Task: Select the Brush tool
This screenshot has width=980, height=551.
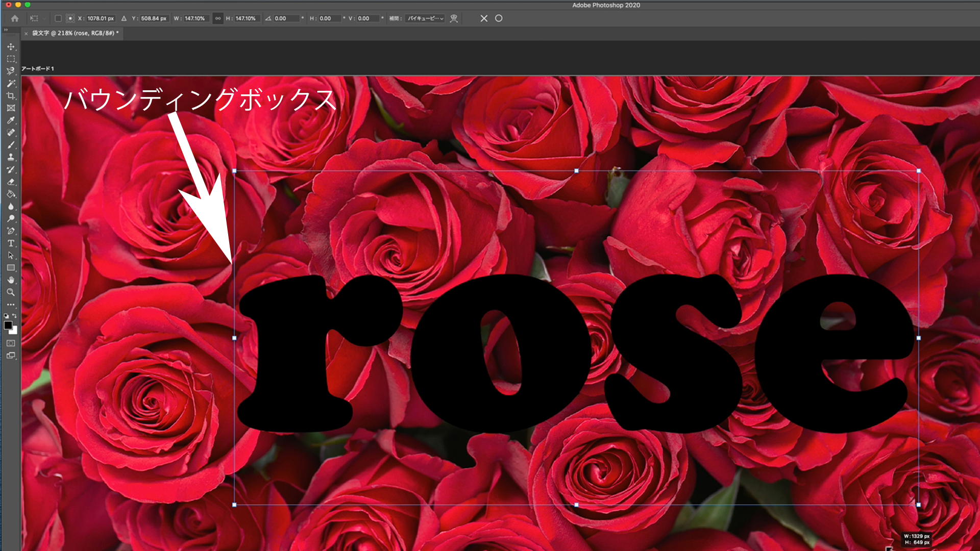Action: tap(11, 145)
